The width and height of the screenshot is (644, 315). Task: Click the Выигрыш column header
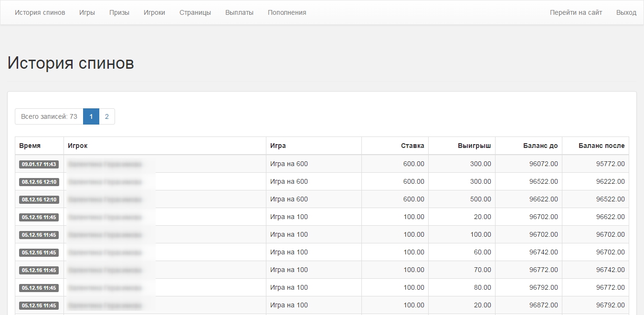(474, 146)
